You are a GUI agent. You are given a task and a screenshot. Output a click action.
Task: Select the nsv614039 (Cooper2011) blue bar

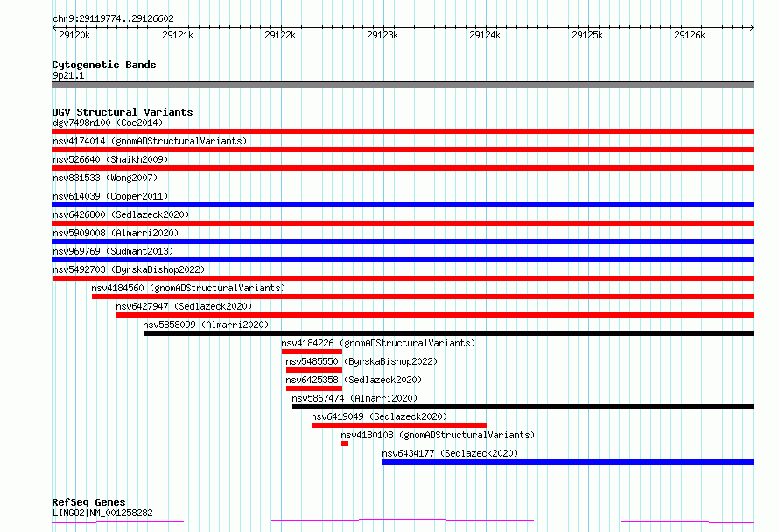click(403, 205)
